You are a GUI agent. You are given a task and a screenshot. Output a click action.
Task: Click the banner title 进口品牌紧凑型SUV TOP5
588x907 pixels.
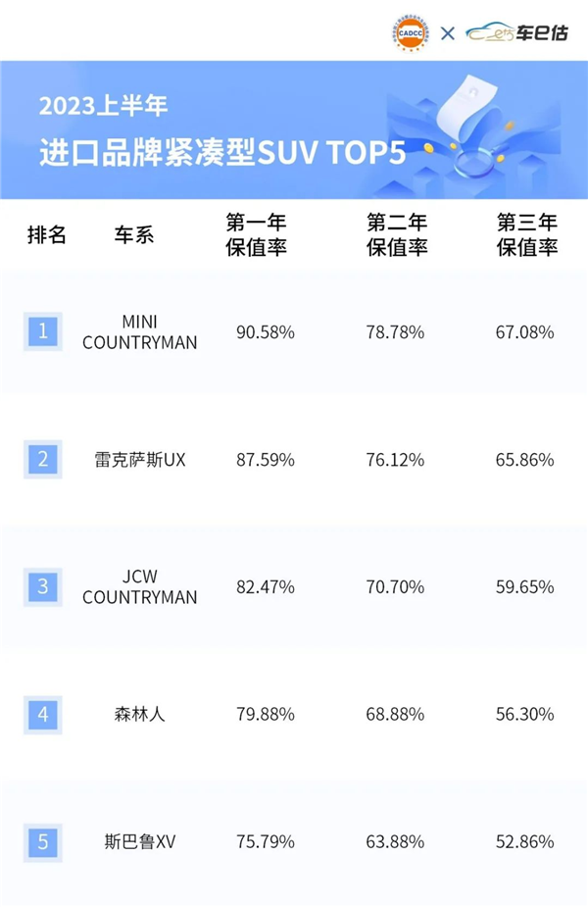[x=222, y=153]
